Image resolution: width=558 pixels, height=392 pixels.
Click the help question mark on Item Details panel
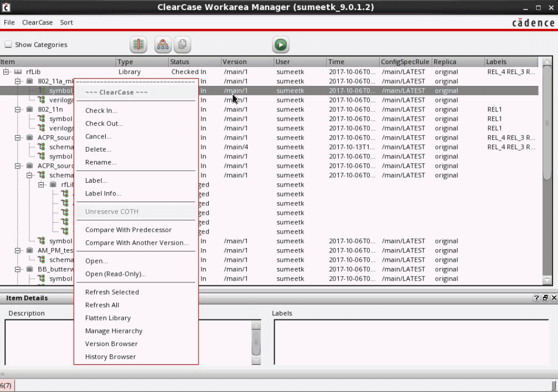[536, 298]
